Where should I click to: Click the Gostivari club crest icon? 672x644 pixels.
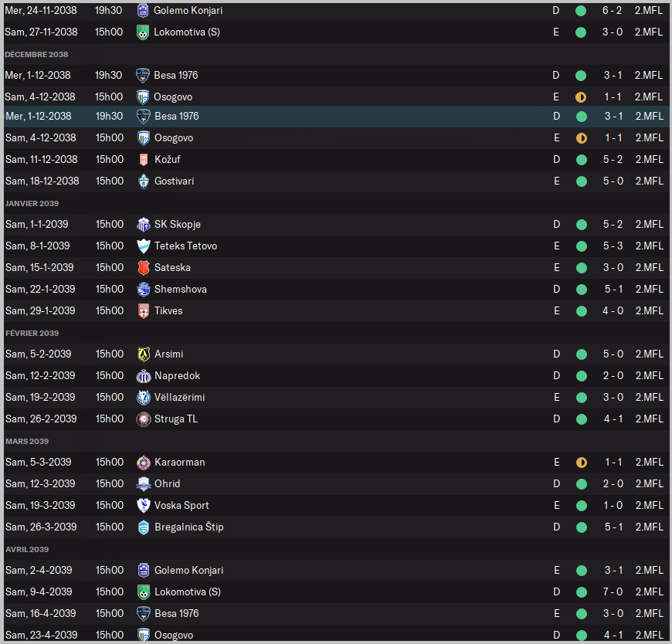pyautogui.click(x=143, y=181)
